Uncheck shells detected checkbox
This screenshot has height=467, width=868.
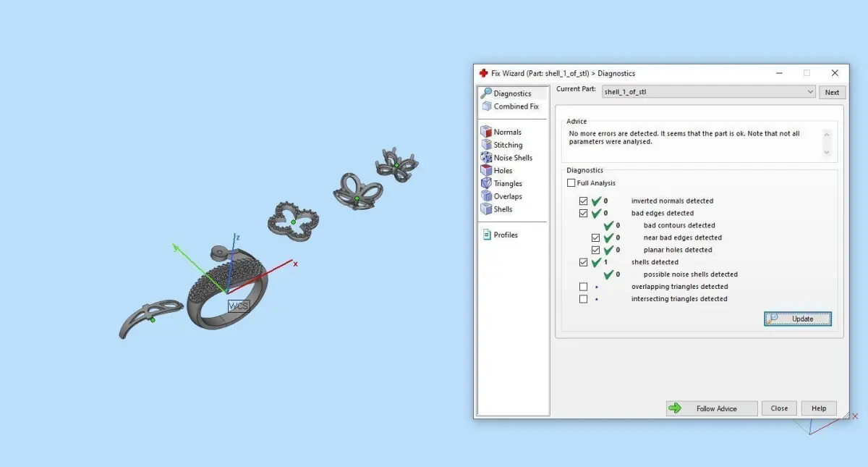583,262
